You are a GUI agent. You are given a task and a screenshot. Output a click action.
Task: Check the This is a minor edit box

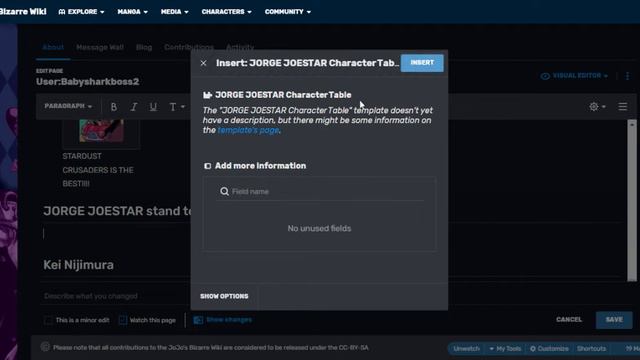(x=48, y=320)
